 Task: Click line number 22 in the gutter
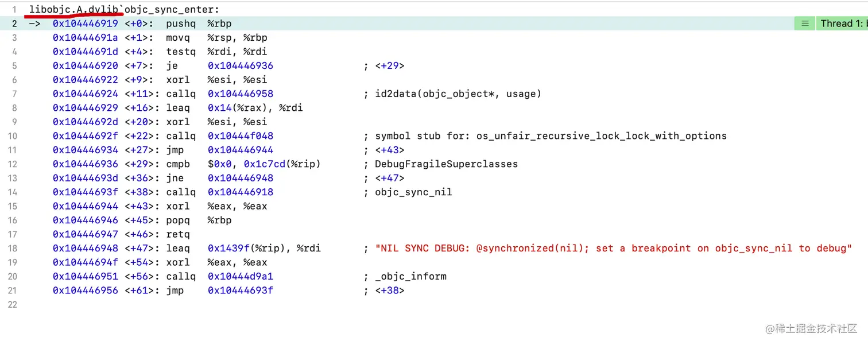pyautogui.click(x=13, y=304)
